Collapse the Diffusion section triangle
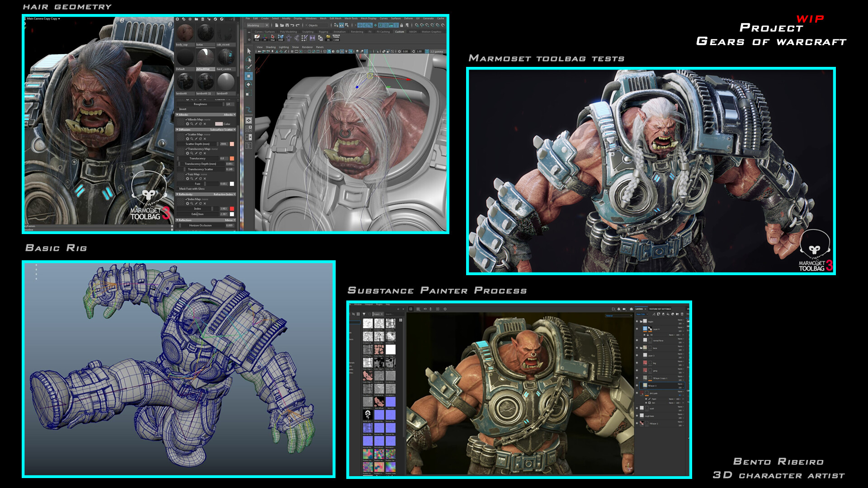Image resolution: width=868 pixels, height=488 pixels. (x=177, y=130)
